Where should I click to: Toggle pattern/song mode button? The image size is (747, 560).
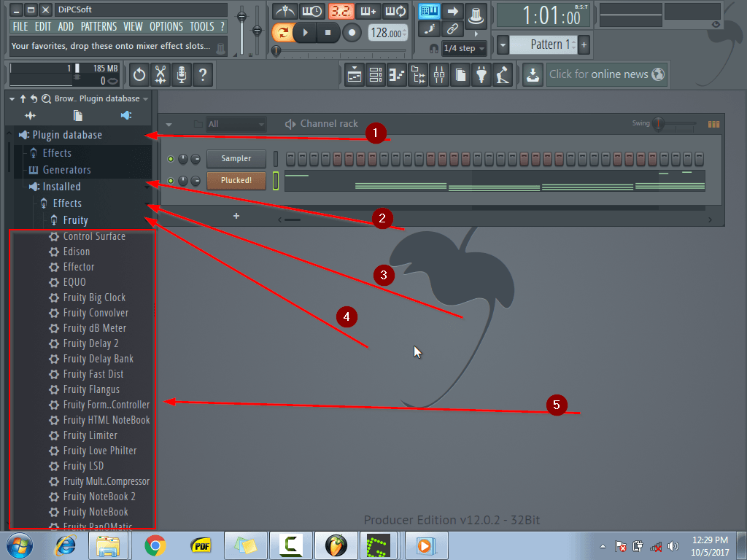point(283,32)
